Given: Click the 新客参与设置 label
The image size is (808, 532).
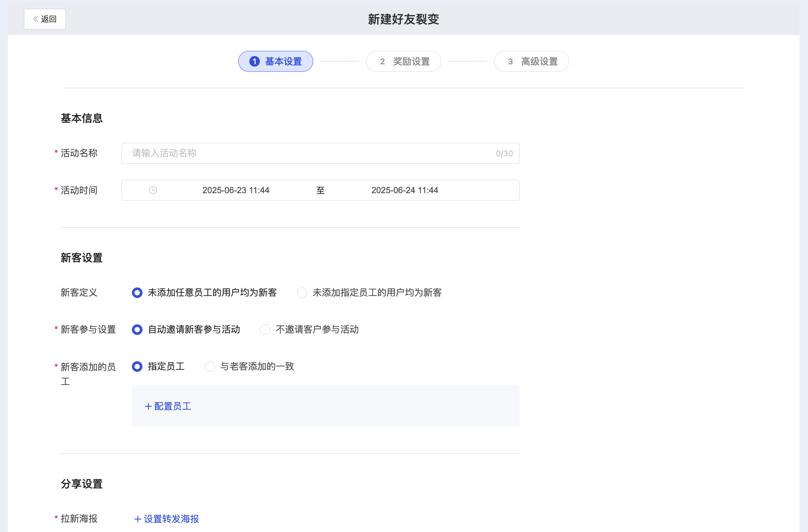Looking at the screenshot, I should 88,329.
